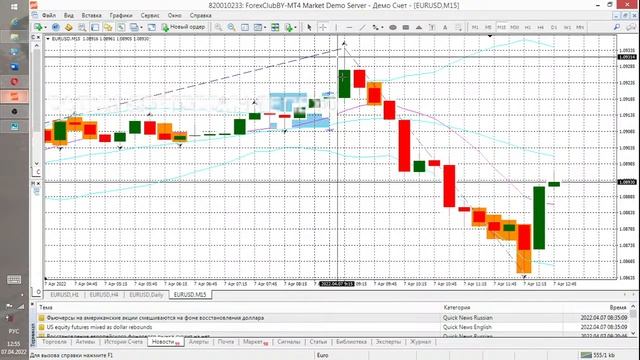Click the news list scrollbar down arrow
This screenshot has height=360, width=640.
click(633, 333)
